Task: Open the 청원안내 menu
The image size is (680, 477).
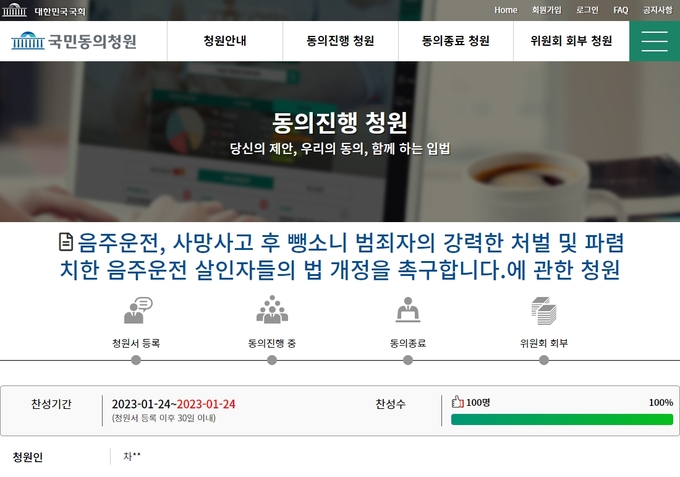Action: pos(225,41)
